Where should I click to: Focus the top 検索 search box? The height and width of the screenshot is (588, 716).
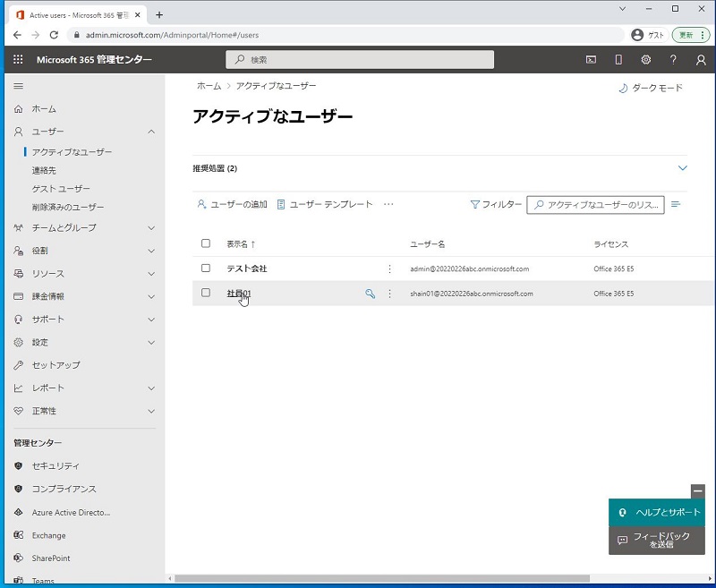pos(360,59)
